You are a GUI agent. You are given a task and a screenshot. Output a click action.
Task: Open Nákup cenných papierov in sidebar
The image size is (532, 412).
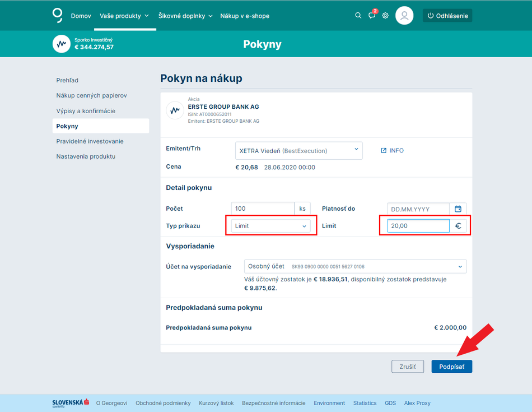pyautogui.click(x=92, y=95)
